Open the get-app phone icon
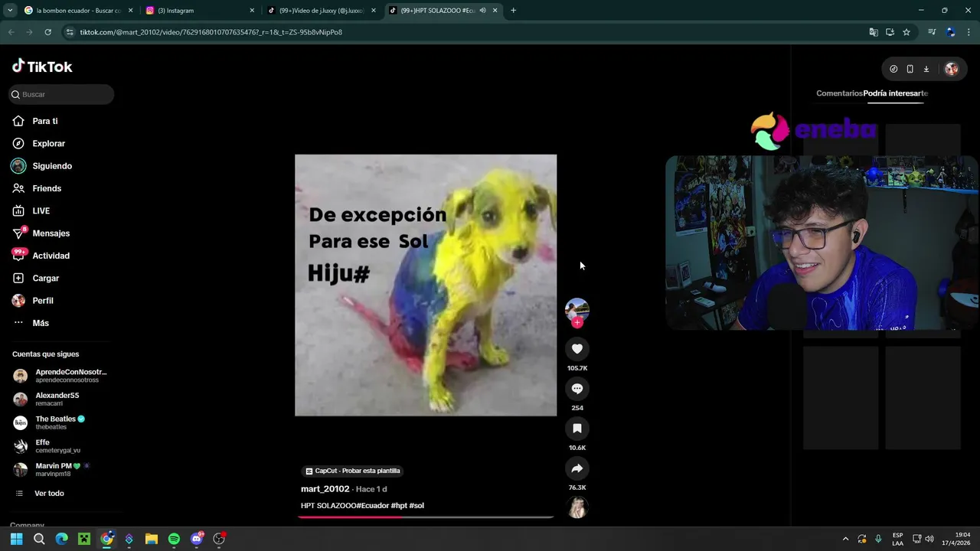The image size is (980, 551). pyautogui.click(x=910, y=69)
